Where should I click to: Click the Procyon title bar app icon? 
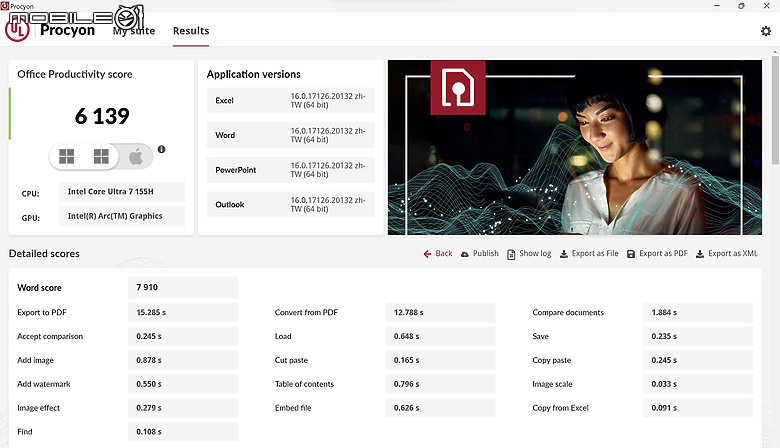(4, 6)
